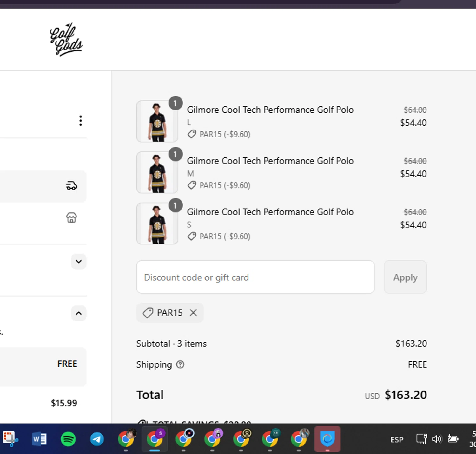The width and height of the screenshot is (476, 454).
Task: Click the USD currency label
Action: click(372, 396)
